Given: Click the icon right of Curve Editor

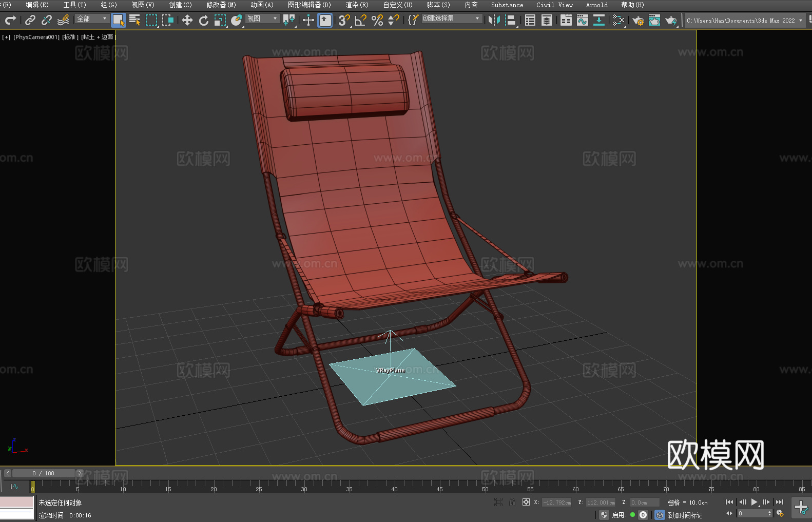Looking at the screenshot, I should [599, 20].
